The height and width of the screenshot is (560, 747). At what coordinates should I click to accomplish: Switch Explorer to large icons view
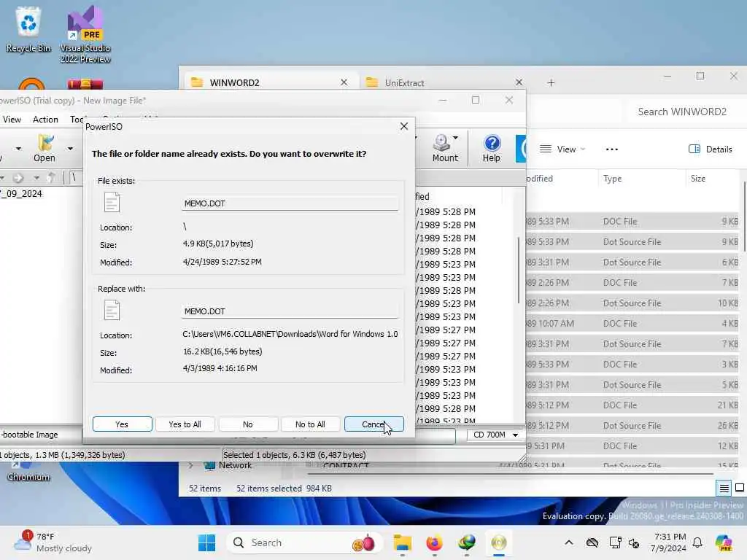click(740, 488)
